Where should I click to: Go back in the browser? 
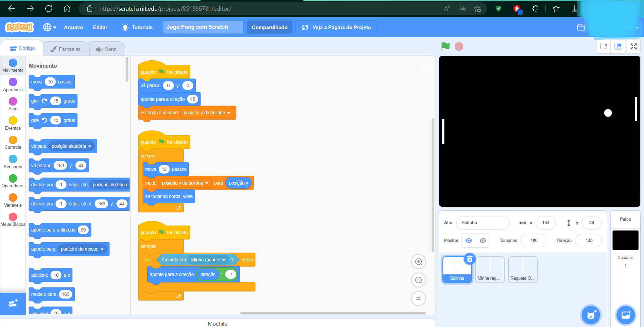(x=12, y=9)
